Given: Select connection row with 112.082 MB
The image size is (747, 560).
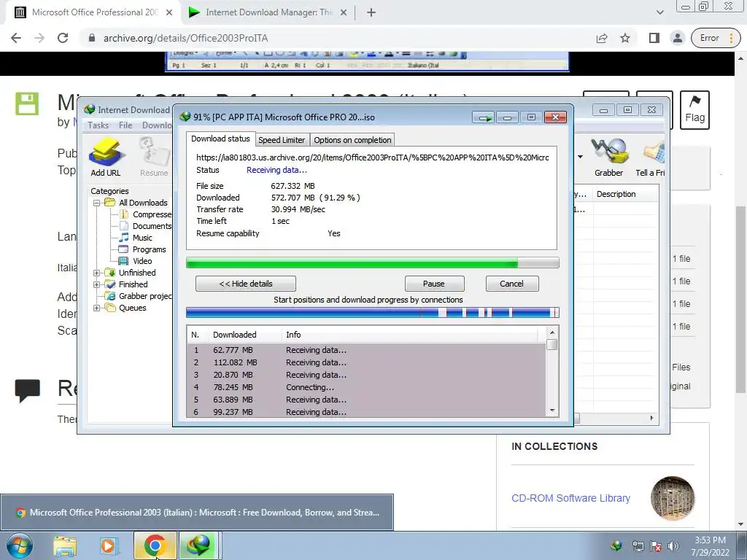Looking at the screenshot, I should (366, 363).
